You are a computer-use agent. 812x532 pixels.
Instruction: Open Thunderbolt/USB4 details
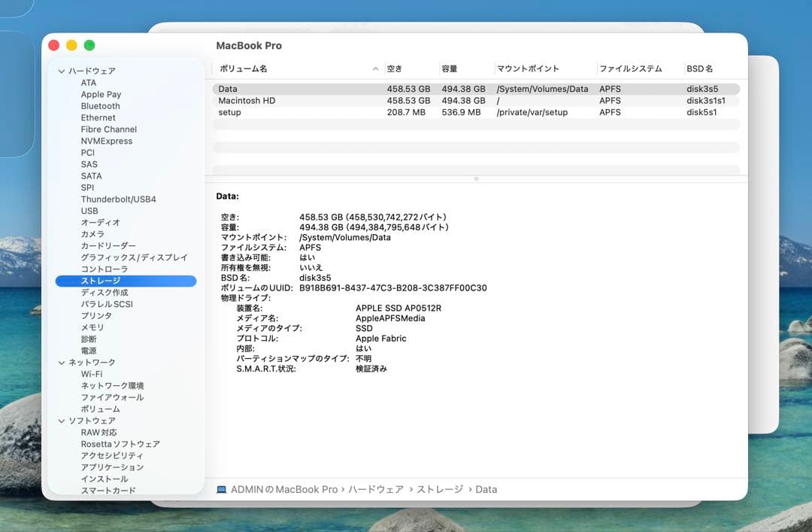[x=119, y=199]
